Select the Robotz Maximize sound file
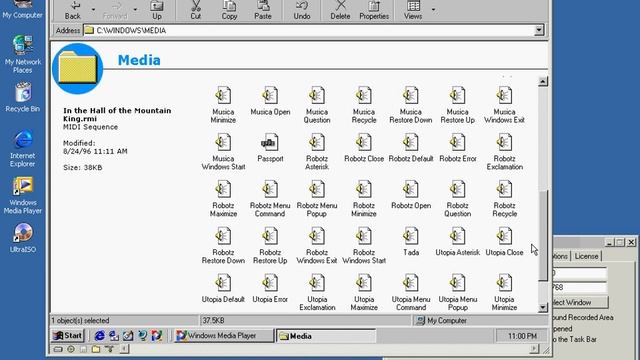The width and height of the screenshot is (640, 360). click(223, 199)
